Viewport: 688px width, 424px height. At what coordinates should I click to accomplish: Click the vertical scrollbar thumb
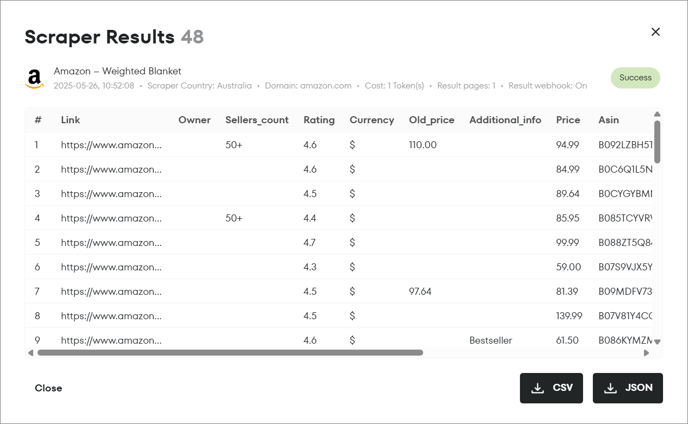(x=657, y=142)
